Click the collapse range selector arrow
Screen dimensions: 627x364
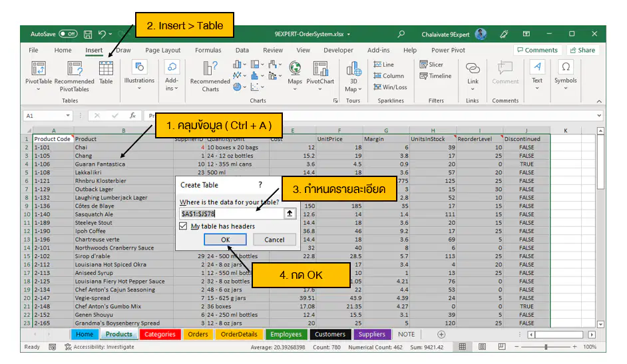pos(290,214)
